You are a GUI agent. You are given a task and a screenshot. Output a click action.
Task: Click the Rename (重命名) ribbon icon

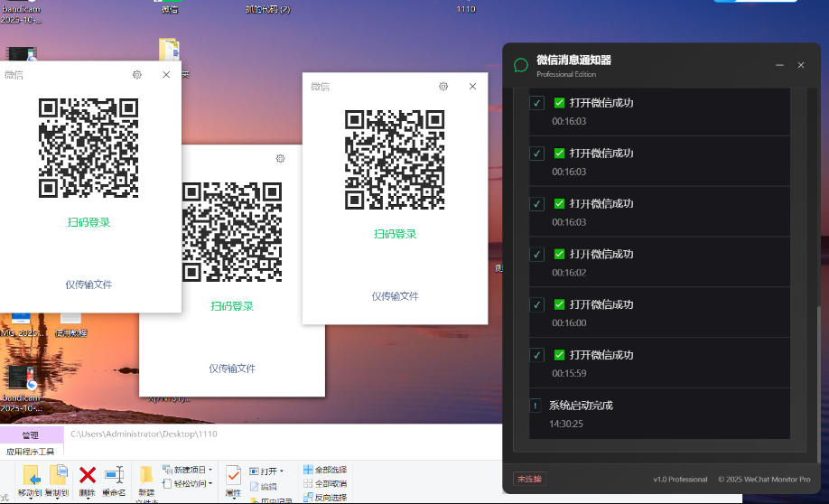click(x=114, y=476)
